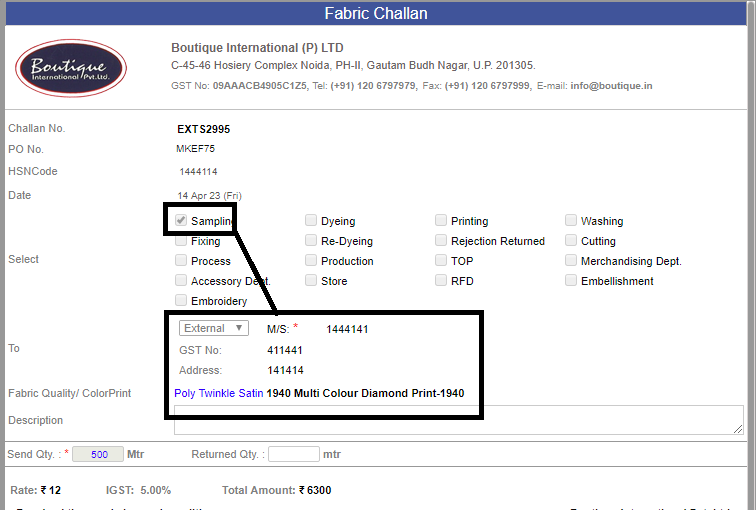The width and height of the screenshot is (756, 510).
Task: Enable the Cutting checkbox
Action: click(571, 240)
